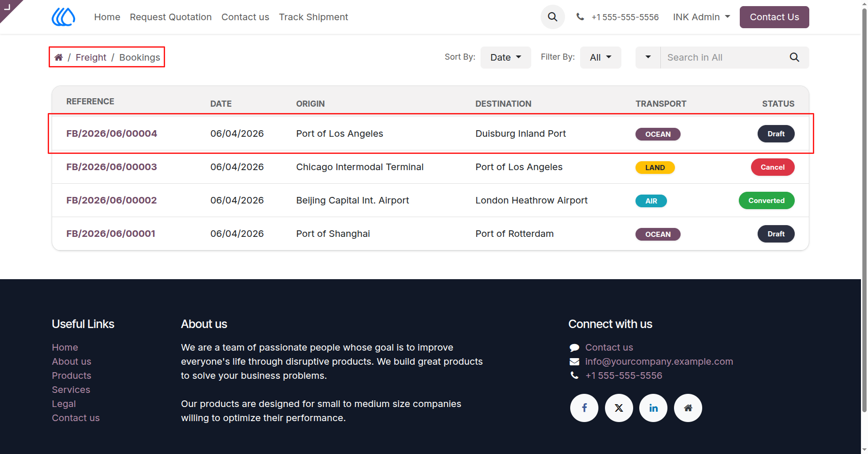Open booking FB/2026/06/00003
Image resolution: width=868 pixels, height=454 pixels.
pyautogui.click(x=112, y=167)
